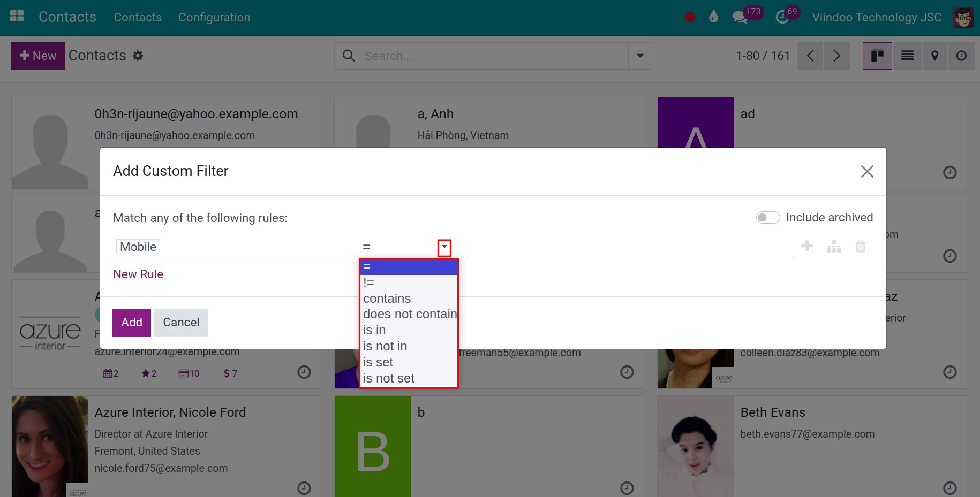Switch to Kanban view

coord(877,56)
